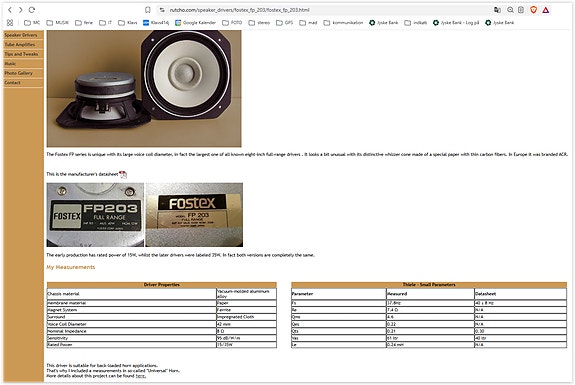This screenshot has width=575, height=385.
Task: Open the GPS bookmarks folder
Action: (285, 23)
